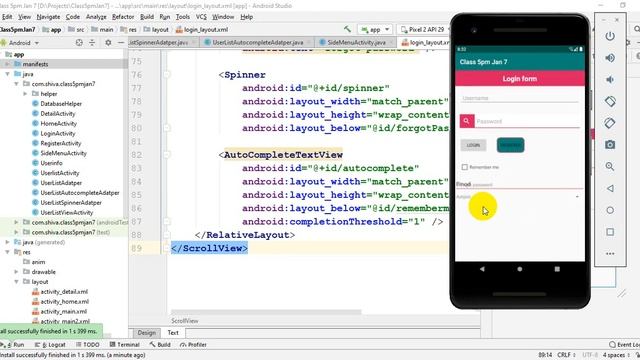Collapse the java folder in project tree
This screenshot has width=640, height=360.
(7, 74)
